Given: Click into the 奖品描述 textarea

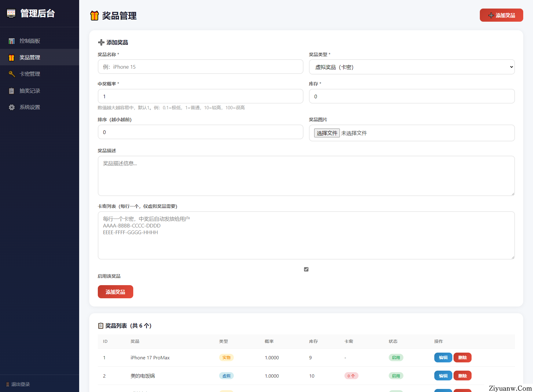Looking at the screenshot, I should point(306,176).
